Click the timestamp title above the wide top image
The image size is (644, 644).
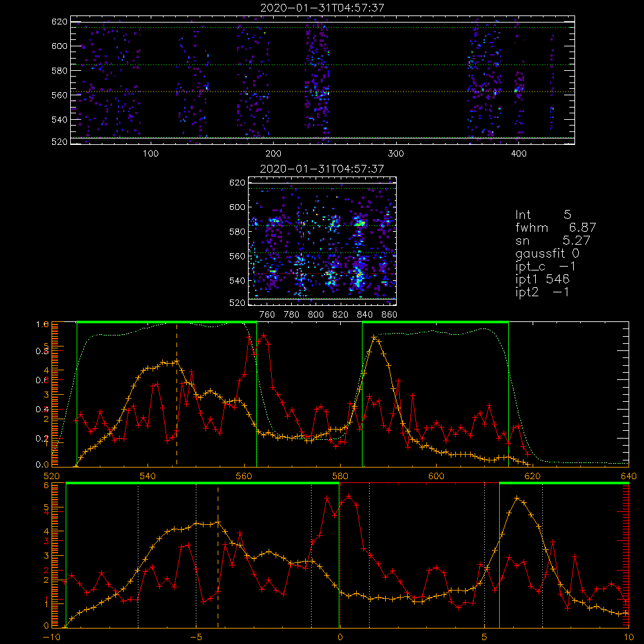[323, 7]
